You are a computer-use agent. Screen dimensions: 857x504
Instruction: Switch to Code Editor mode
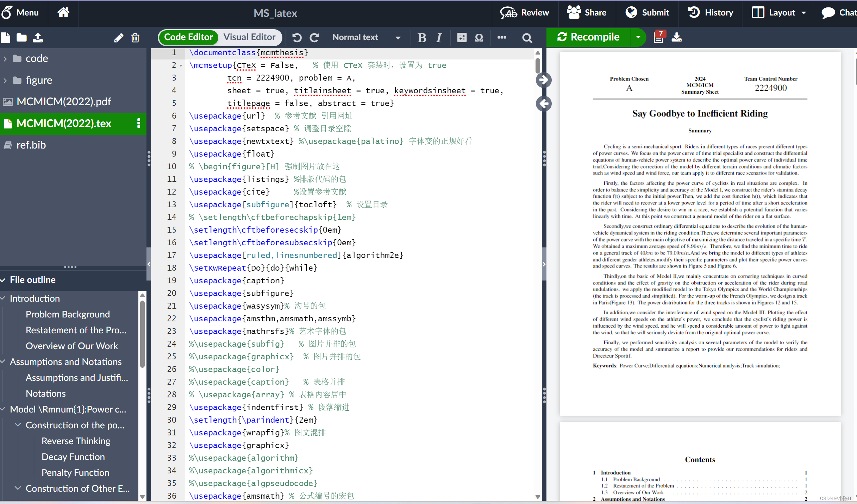click(x=188, y=37)
